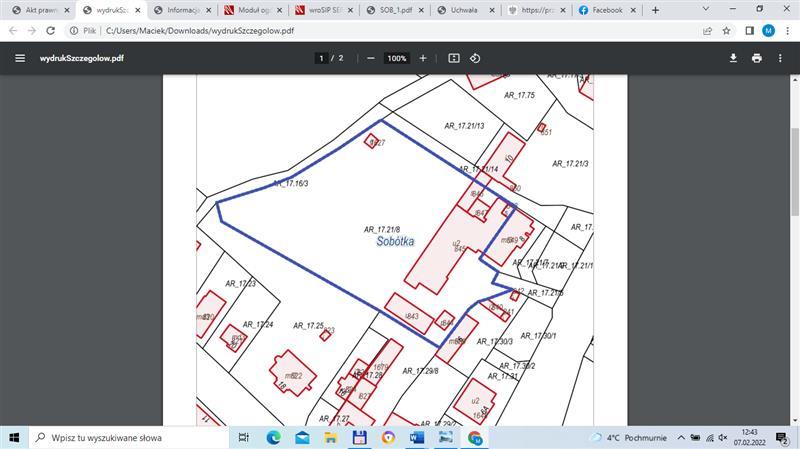The height and width of the screenshot is (449, 800).
Task: Switch to the SOB_1.pdf tab
Action: click(x=395, y=10)
